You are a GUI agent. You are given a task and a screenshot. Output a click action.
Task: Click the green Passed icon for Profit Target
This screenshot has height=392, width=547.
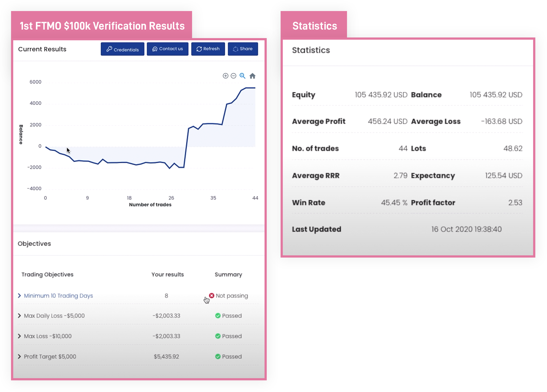(218, 356)
